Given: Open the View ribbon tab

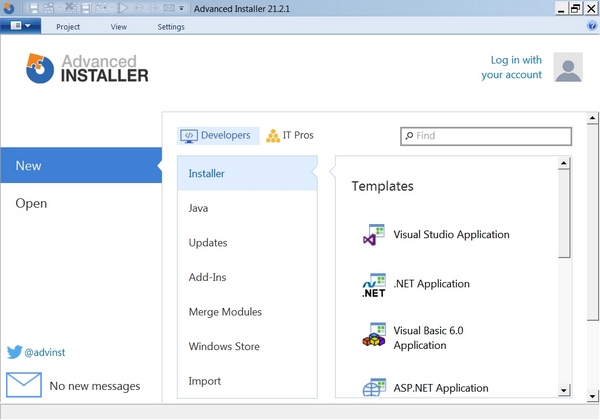Looking at the screenshot, I should [119, 27].
